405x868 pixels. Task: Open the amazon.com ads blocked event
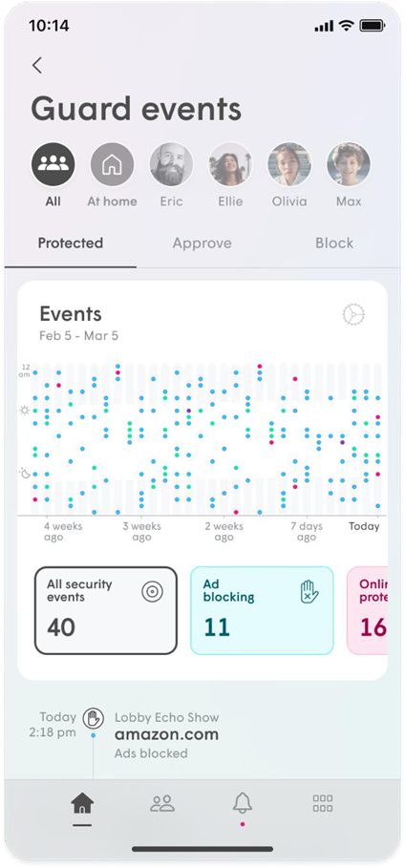[166, 735]
